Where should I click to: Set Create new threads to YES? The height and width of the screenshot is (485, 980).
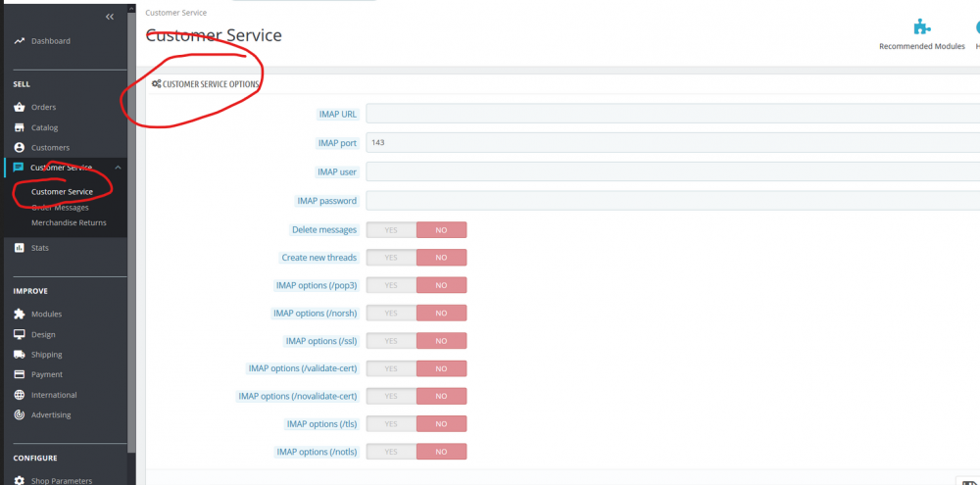click(x=391, y=258)
